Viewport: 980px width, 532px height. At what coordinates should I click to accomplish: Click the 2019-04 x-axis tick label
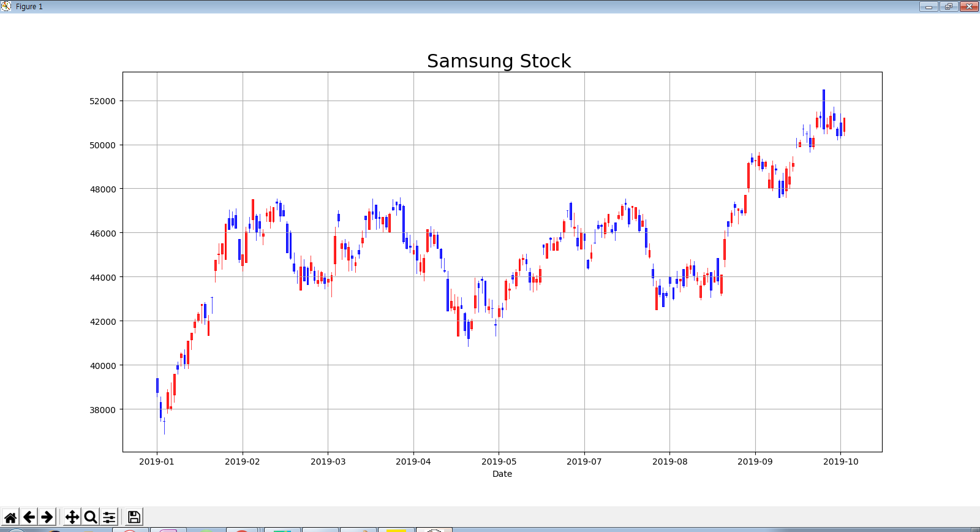(x=413, y=462)
